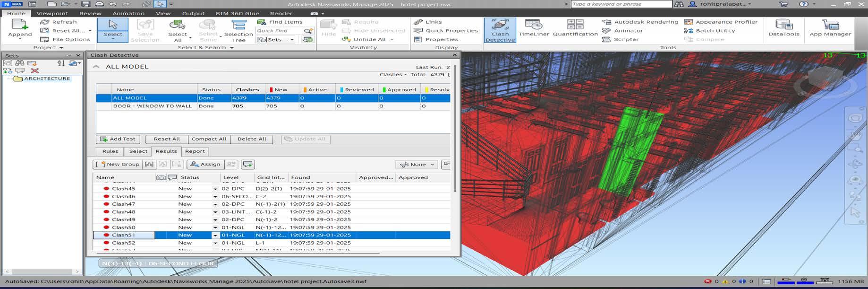Screen dimensions: 868x289
Task: Toggle the Properties panel display
Action: pos(436,40)
